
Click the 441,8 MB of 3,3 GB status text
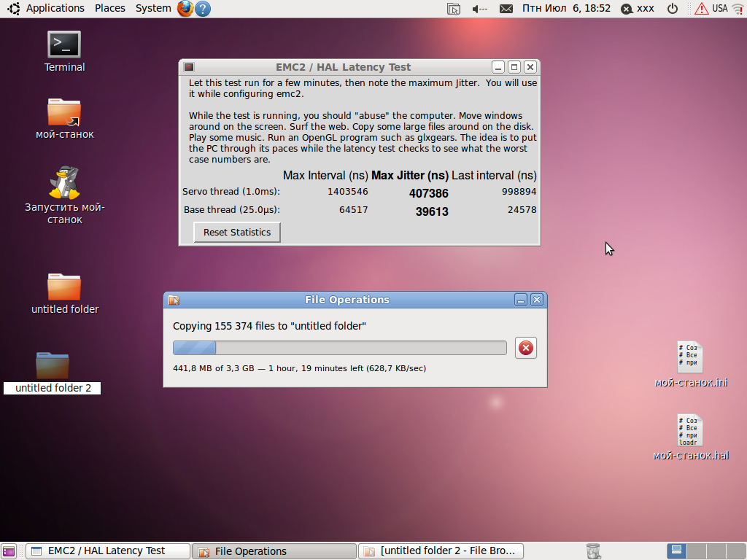pos(299,368)
